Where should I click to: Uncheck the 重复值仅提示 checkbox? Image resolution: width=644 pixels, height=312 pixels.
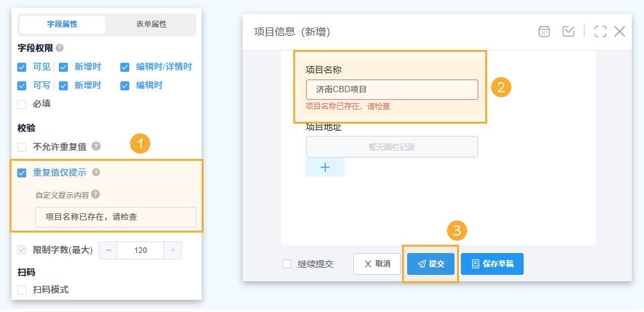click(x=22, y=173)
